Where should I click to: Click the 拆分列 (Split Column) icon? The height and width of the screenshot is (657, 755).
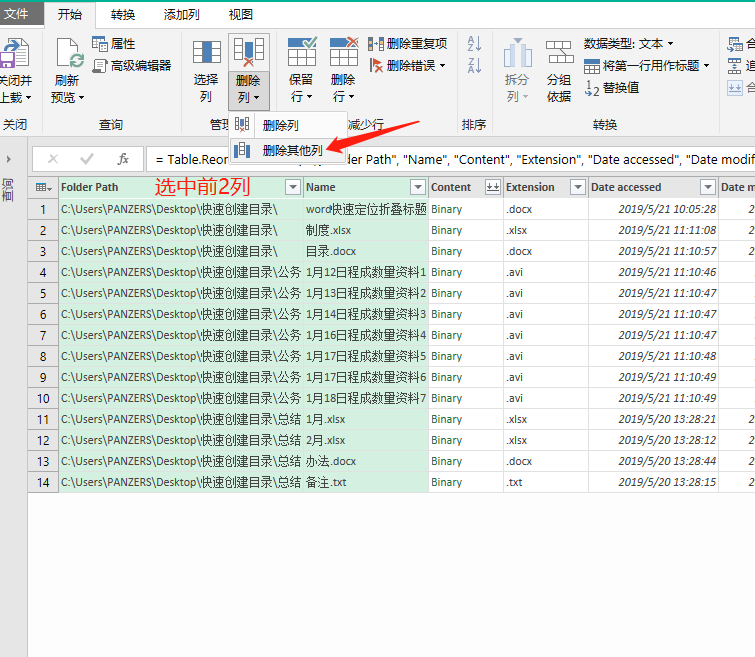coord(518,53)
